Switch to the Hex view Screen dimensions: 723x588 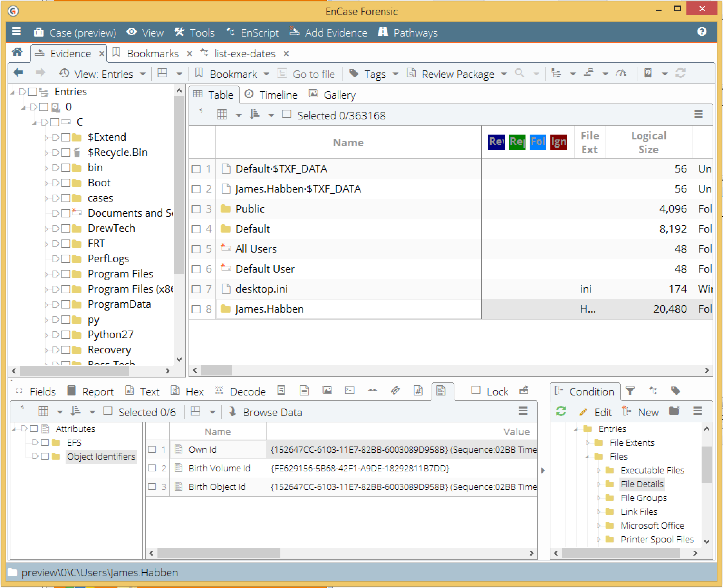click(187, 391)
